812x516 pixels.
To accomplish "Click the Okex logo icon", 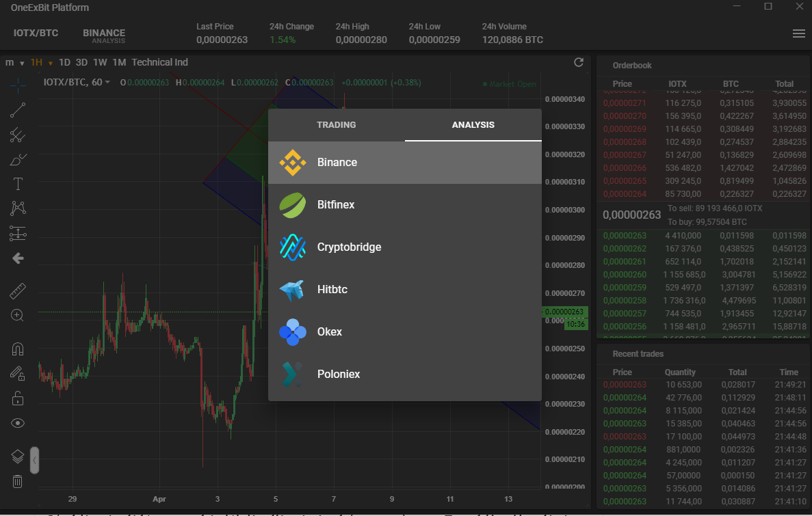I will tap(293, 332).
